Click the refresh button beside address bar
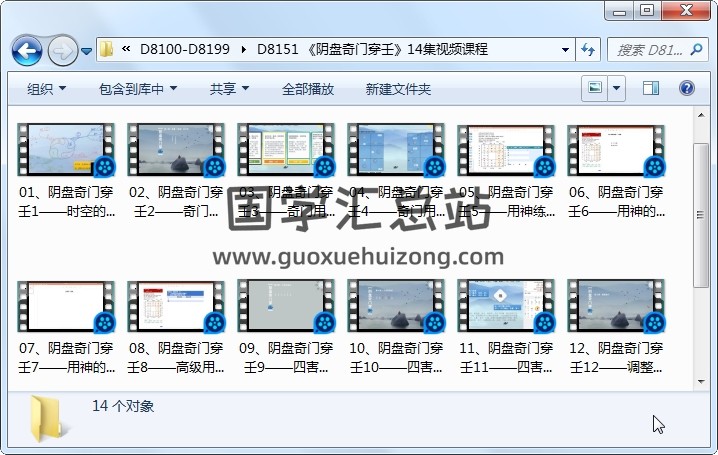 pyautogui.click(x=588, y=49)
